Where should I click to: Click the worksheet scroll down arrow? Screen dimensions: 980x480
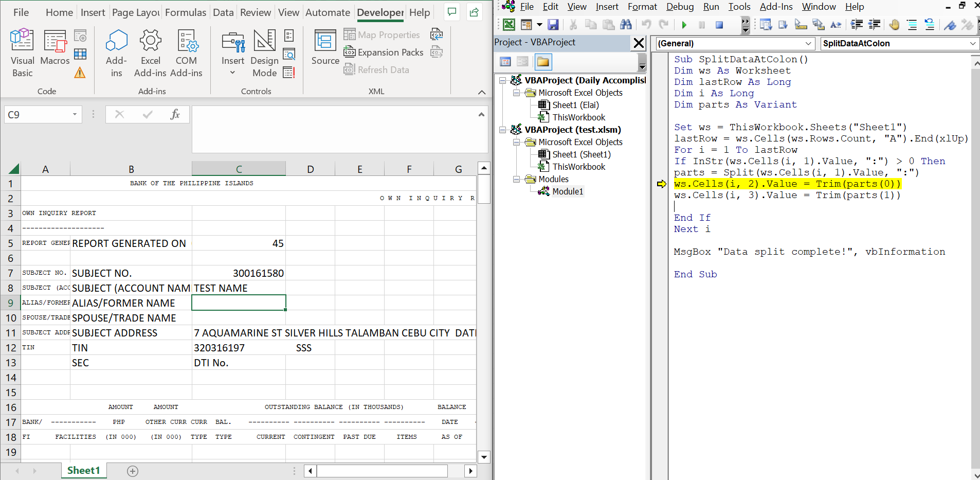click(x=484, y=457)
